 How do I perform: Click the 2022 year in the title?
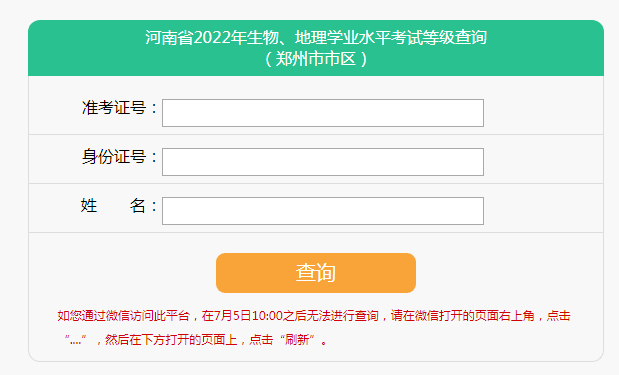[x=212, y=38]
